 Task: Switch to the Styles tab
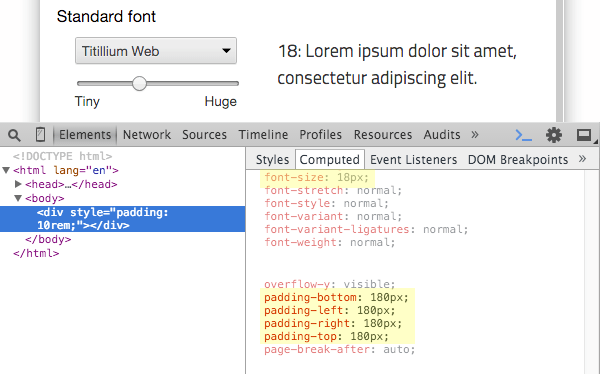click(272, 159)
